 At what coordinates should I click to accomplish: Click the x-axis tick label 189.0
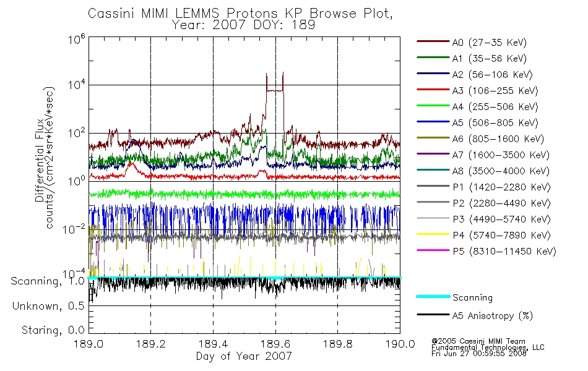pos(89,344)
